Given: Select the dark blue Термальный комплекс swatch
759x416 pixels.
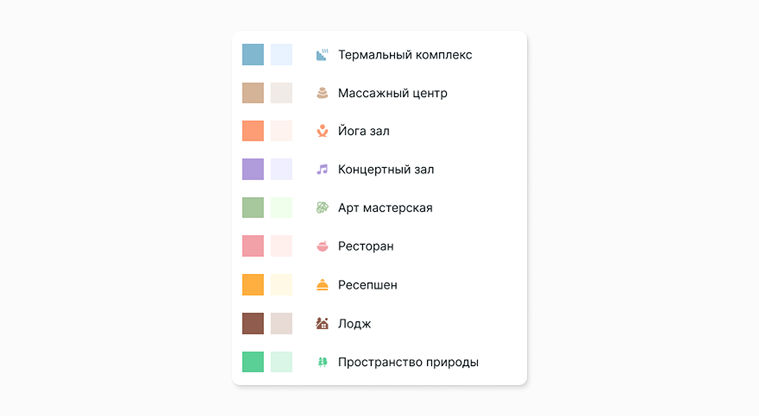Looking at the screenshot, I should point(253,54).
